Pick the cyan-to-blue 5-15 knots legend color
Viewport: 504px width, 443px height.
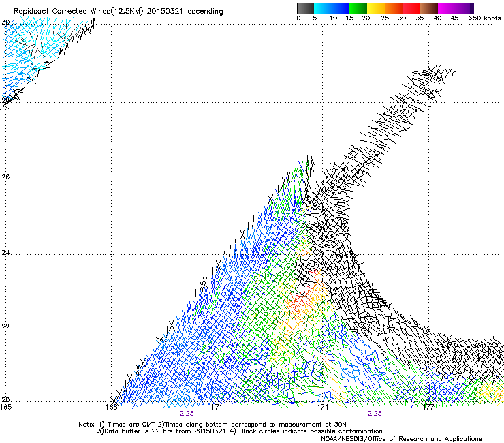(332, 8)
